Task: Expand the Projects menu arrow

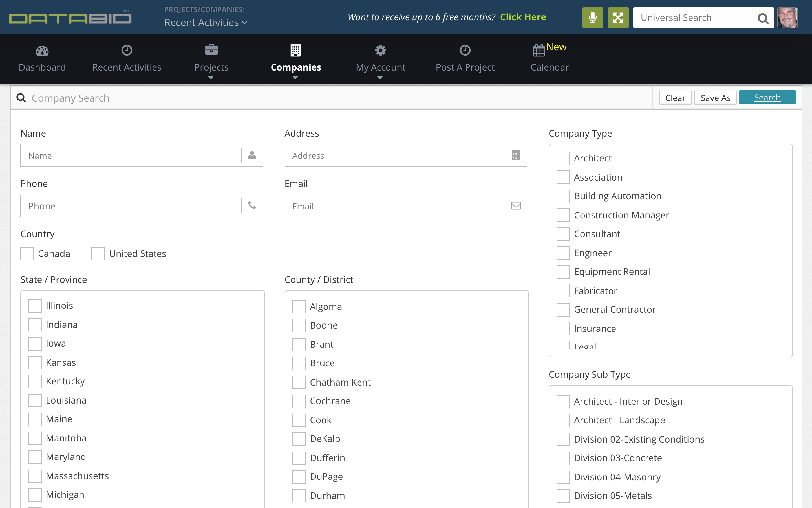Action: [211, 78]
